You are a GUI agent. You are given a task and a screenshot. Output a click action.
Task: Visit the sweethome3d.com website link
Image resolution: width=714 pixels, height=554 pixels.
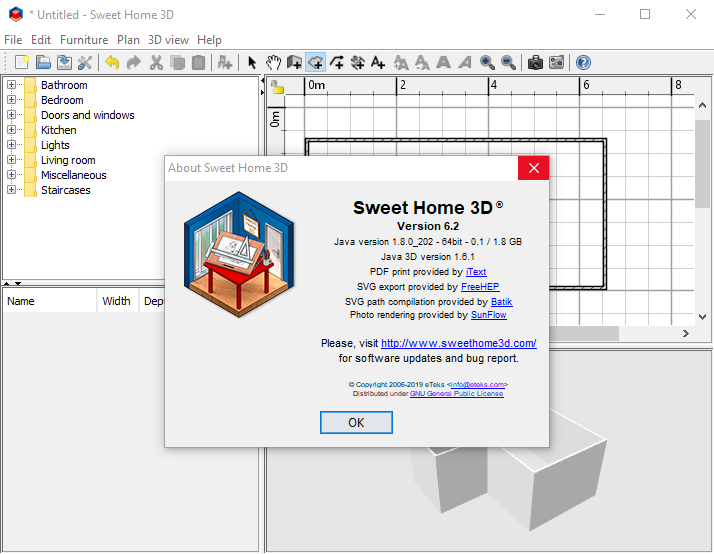click(x=459, y=343)
